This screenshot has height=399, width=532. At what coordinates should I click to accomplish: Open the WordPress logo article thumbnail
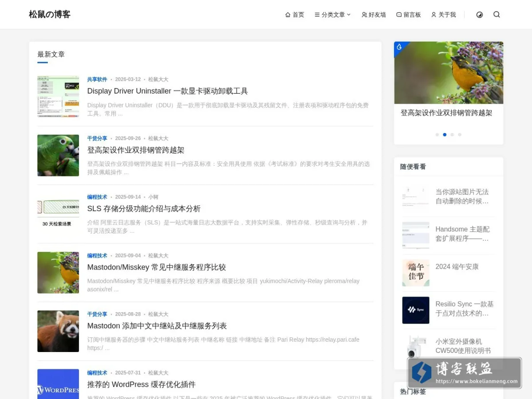tap(58, 384)
